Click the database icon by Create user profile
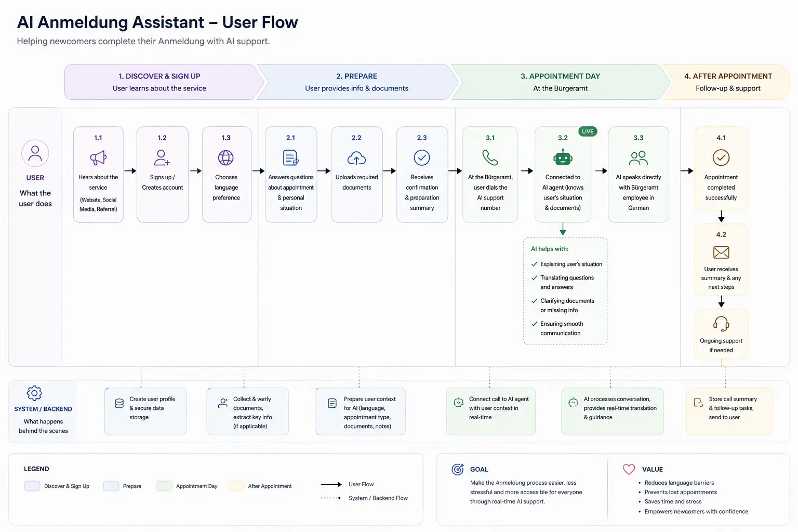Image resolution: width=798 pixels, height=532 pixels. pos(119,403)
